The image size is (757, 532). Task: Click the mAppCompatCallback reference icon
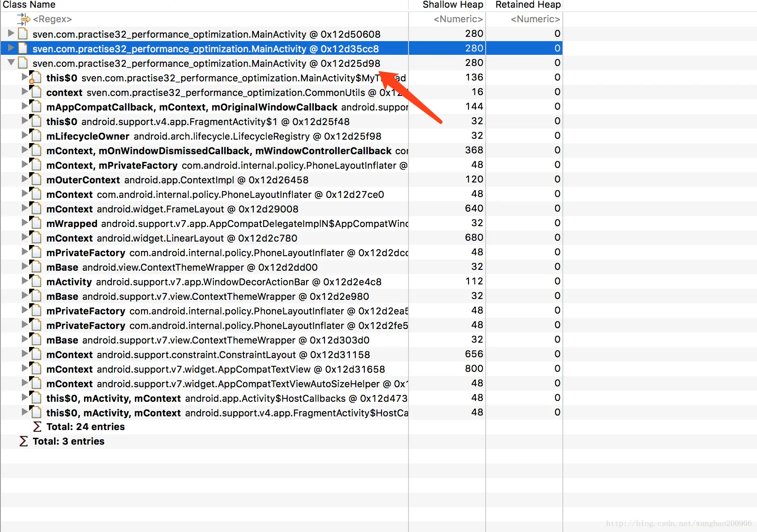(35, 107)
